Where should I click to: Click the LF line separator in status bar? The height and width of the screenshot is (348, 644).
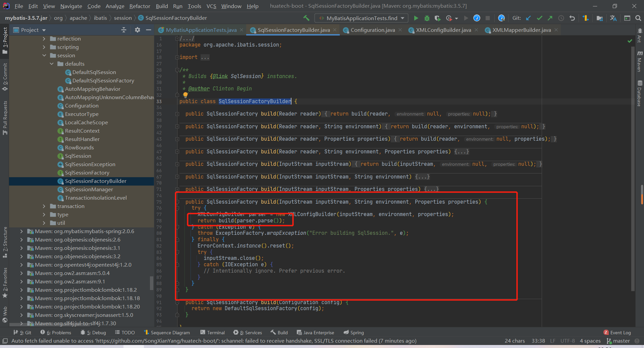(x=552, y=341)
